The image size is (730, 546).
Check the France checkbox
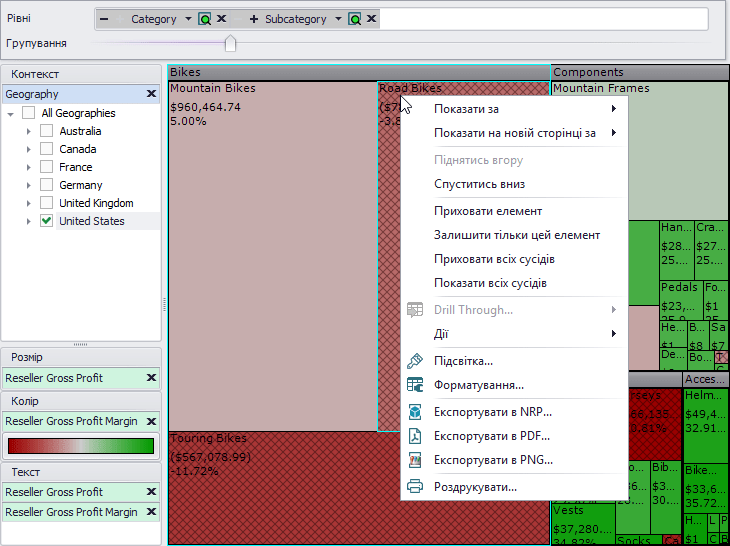click(47, 167)
